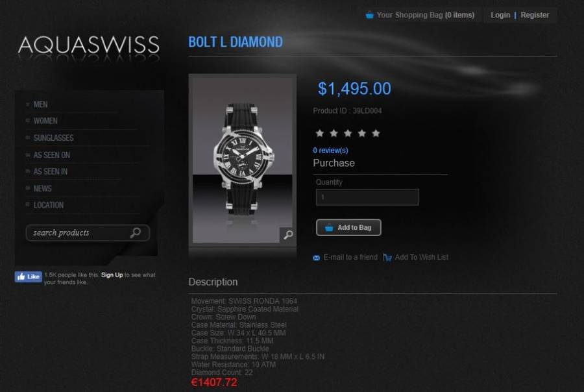Open the Register link

535,16
